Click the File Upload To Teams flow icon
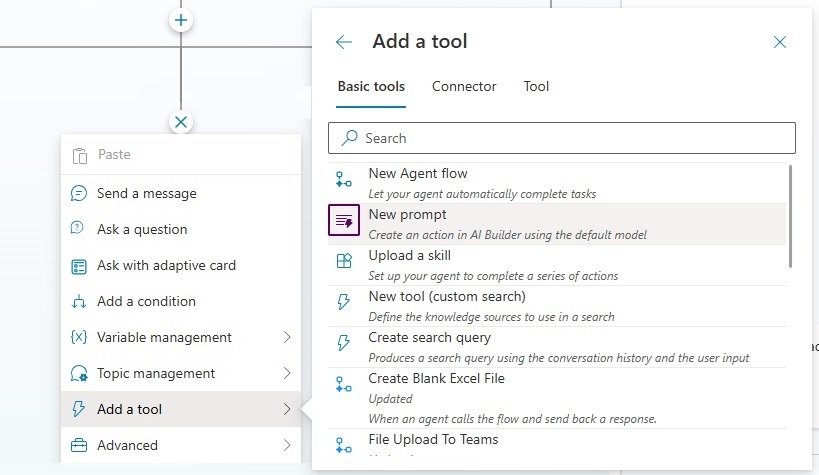819x475 pixels. [x=344, y=445]
